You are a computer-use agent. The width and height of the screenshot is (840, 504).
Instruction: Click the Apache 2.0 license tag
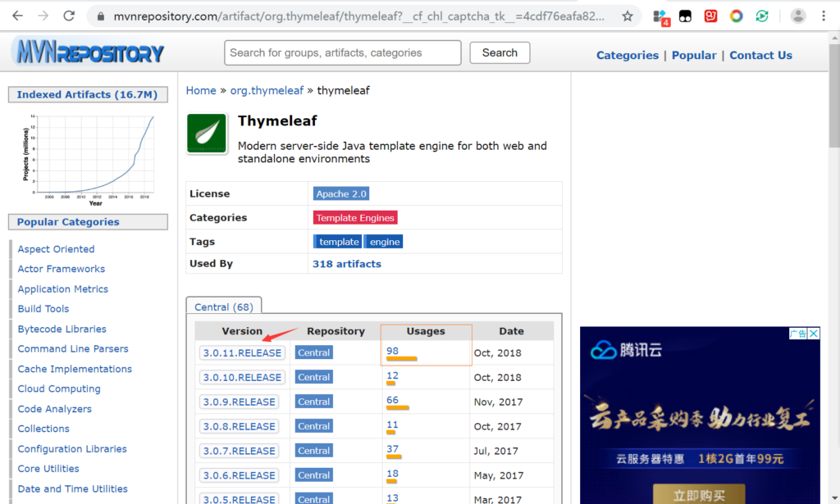[x=341, y=193]
